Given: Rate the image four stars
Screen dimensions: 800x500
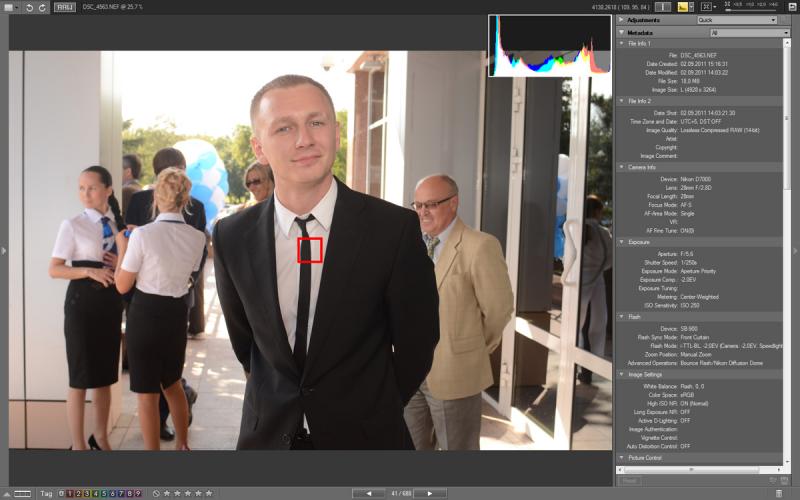Looking at the screenshot, I should pyautogui.click(x=198, y=493).
